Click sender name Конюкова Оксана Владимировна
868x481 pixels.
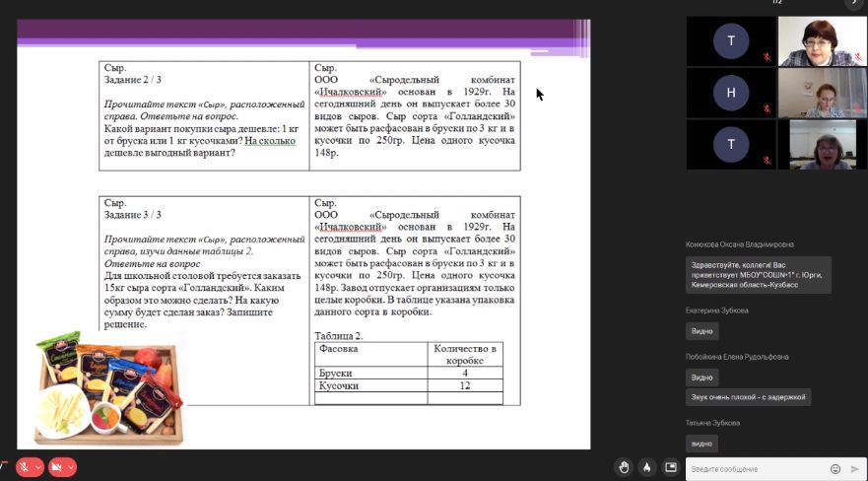(739, 244)
